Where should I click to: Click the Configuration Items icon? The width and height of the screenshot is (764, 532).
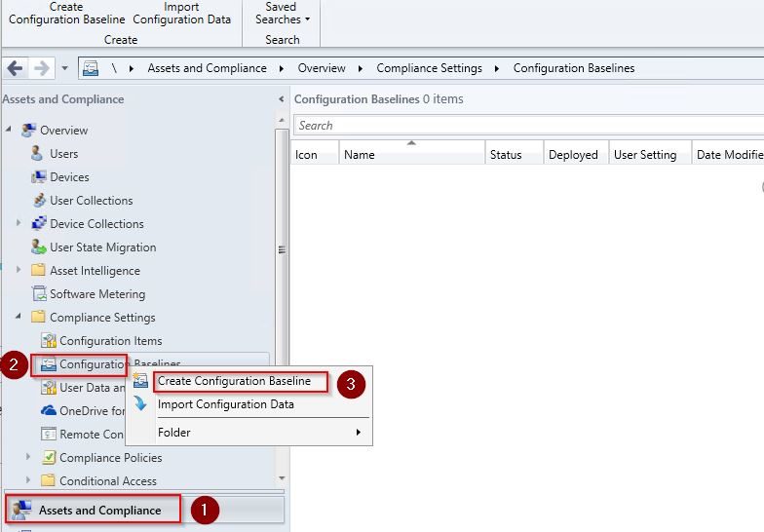click(49, 341)
